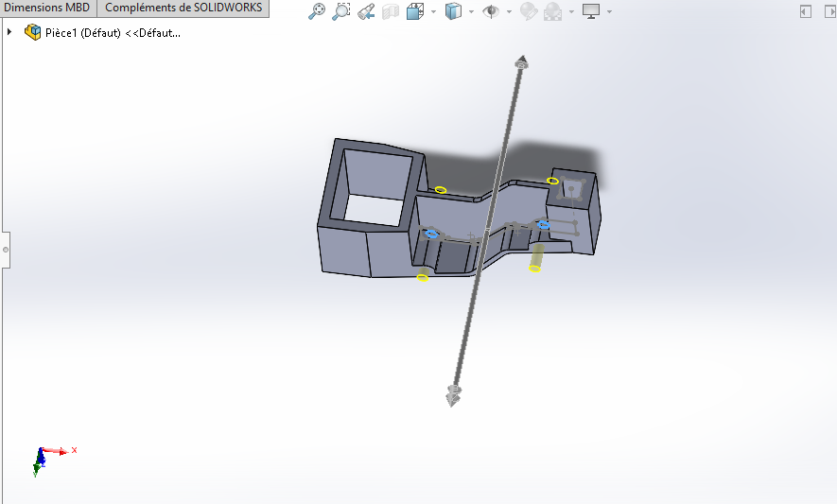Open the Compléments de SOLIDWORKS tab
The width and height of the screenshot is (837, 504).
click(x=183, y=8)
